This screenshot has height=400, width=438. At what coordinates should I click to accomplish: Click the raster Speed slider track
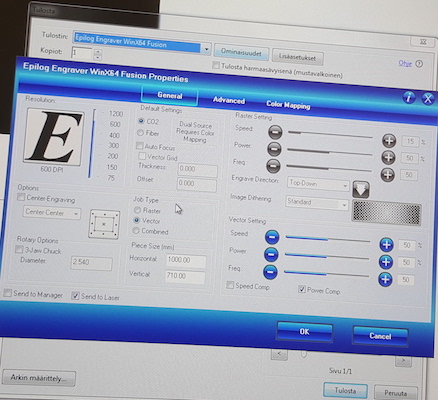[330, 134]
